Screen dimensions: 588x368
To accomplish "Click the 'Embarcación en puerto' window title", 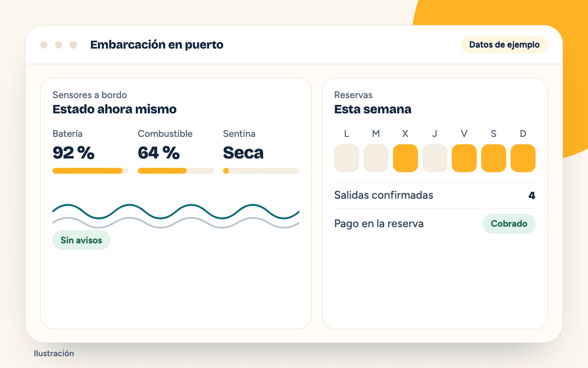I will (157, 45).
